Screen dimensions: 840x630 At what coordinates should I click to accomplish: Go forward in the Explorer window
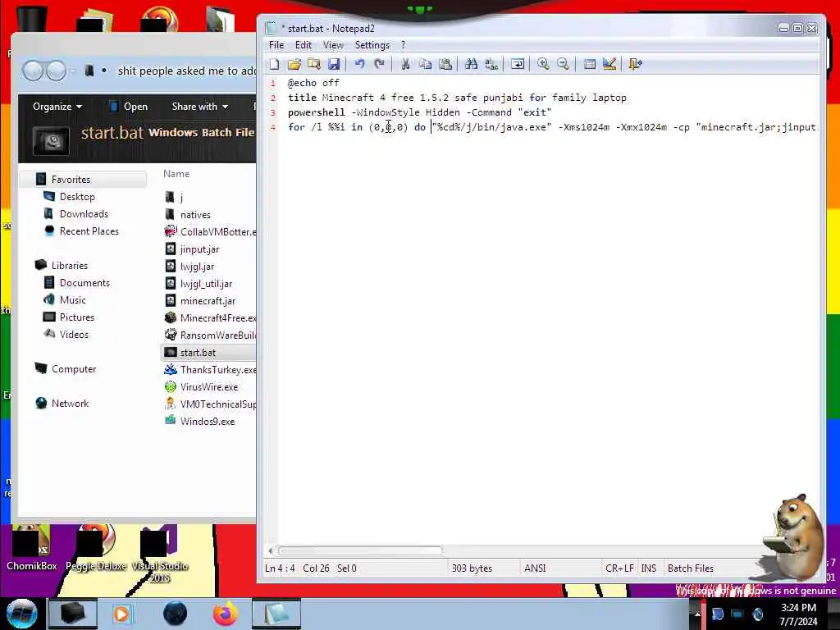pyautogui.click(x=56, y=71)
